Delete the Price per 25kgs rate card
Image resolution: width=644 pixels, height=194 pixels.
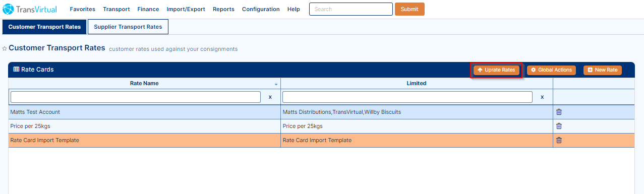click(x=559, y=126)
